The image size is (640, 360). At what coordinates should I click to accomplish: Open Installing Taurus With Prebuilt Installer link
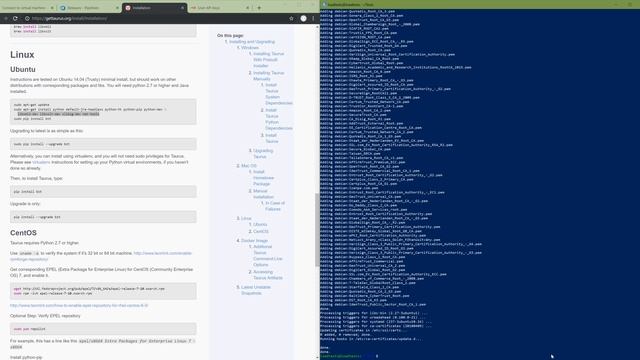(268, 60)
